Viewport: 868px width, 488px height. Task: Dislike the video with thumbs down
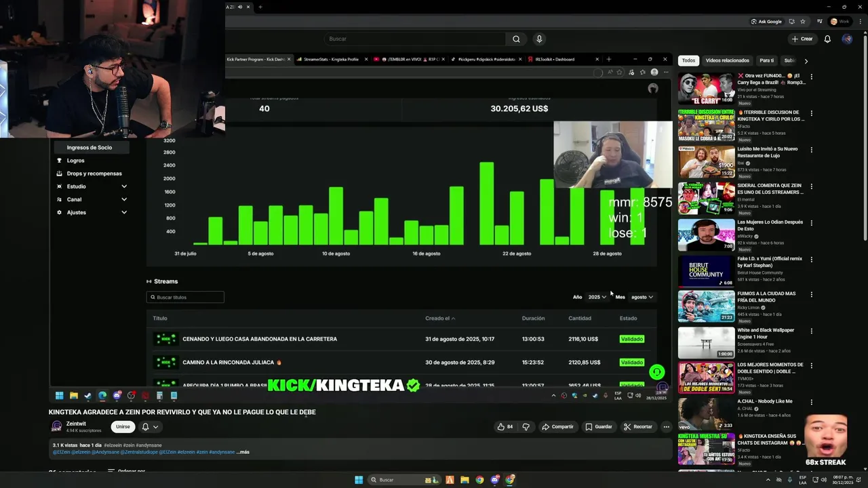click(x=526, y=426)
